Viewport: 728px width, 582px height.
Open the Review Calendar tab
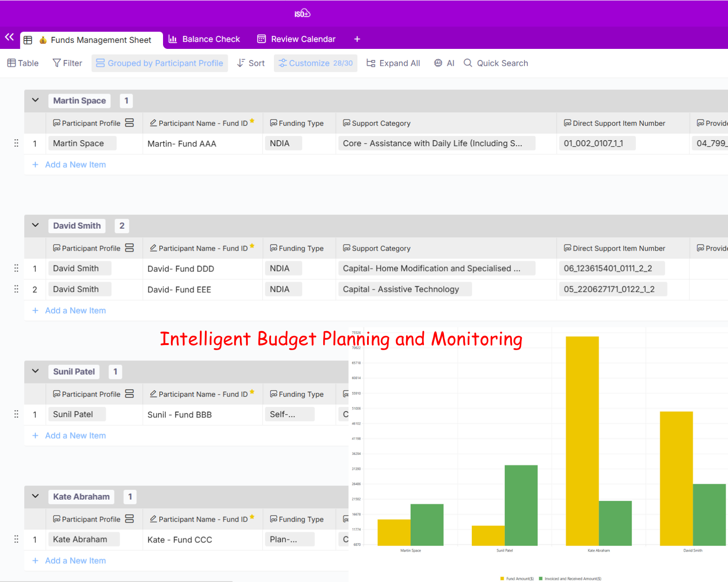[296, 39]
